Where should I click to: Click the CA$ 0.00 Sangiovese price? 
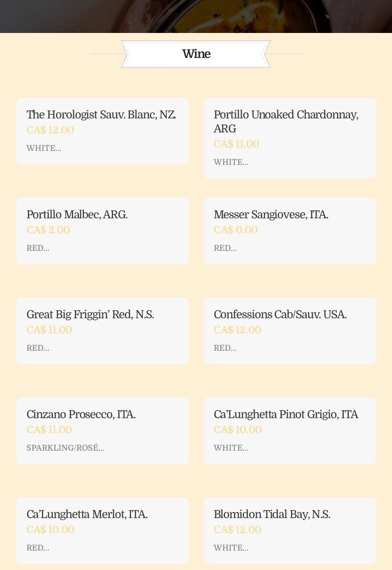click(236, 230)
